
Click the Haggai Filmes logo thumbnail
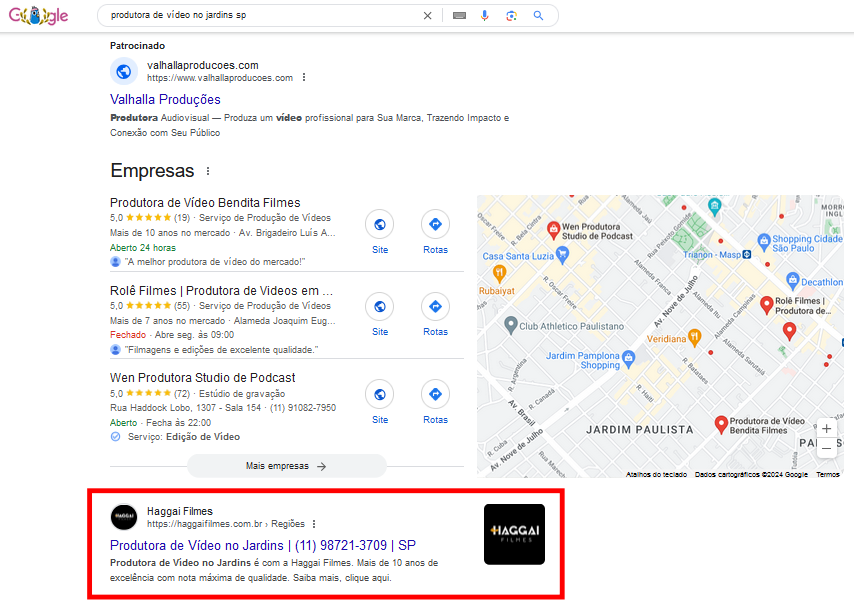pos(514,534)
